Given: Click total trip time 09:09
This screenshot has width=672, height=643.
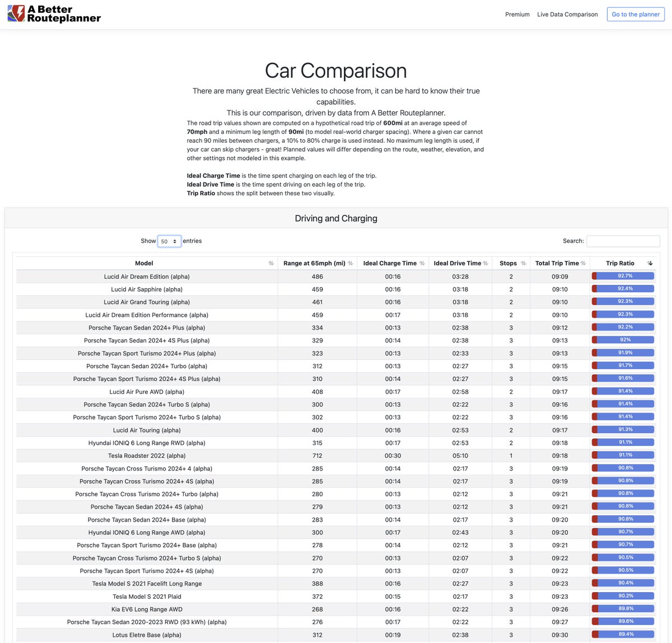Looking at the screenshot, I should [x=560, y=277].
